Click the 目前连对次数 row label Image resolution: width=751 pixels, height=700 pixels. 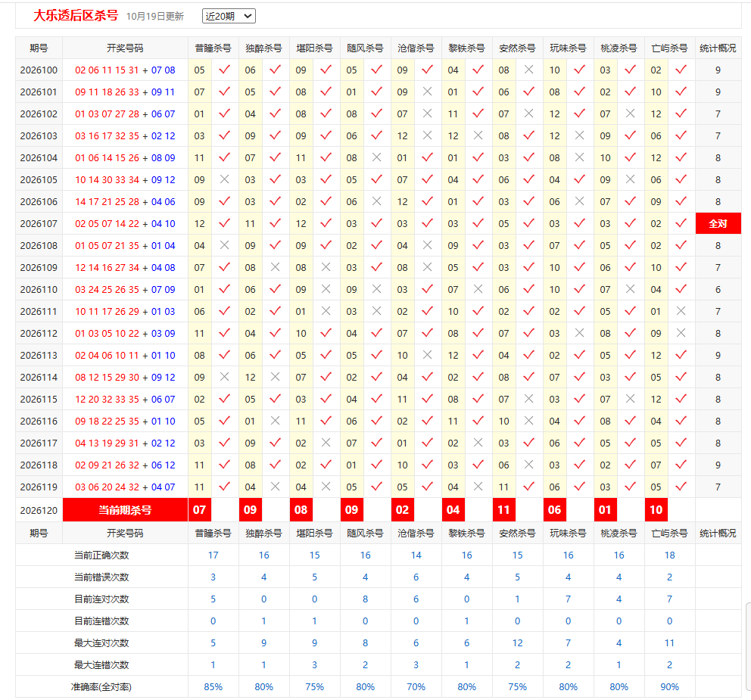pyautogui.click(x=101, y=599)
